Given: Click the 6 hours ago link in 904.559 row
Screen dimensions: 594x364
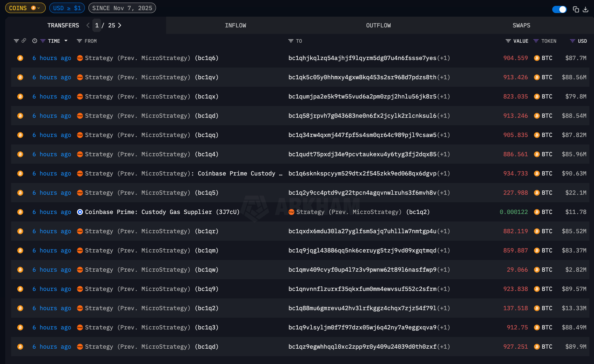Looking at the screenshot, I should coord(52,58).
